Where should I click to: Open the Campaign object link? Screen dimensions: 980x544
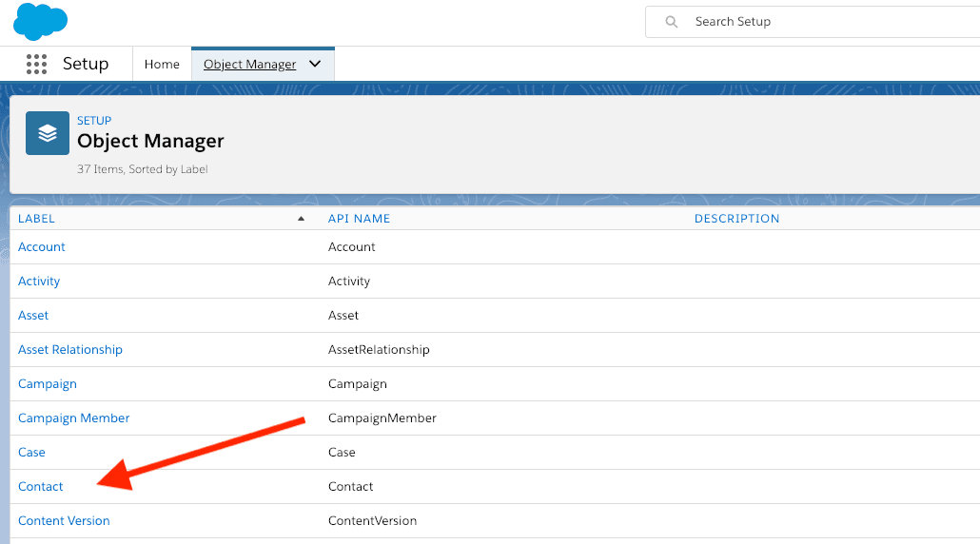tap(48, 384)
